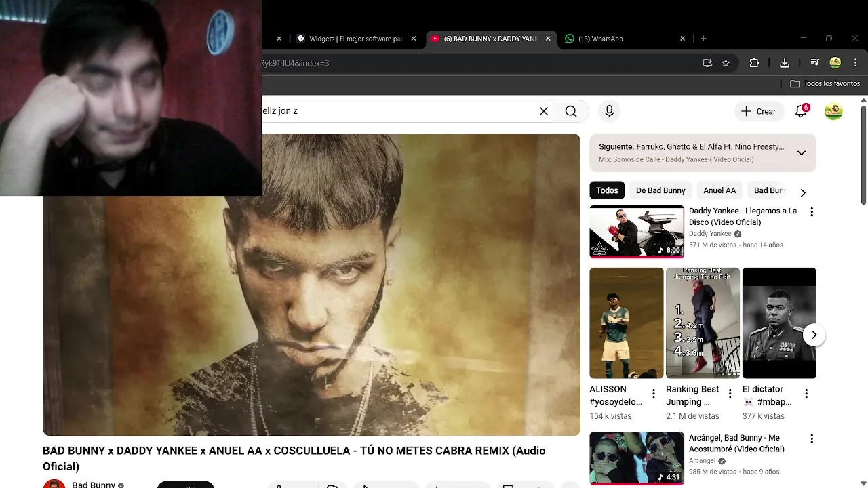Show more filter chips with right arrow
The image size is (868, 488).
coord(803,192)
